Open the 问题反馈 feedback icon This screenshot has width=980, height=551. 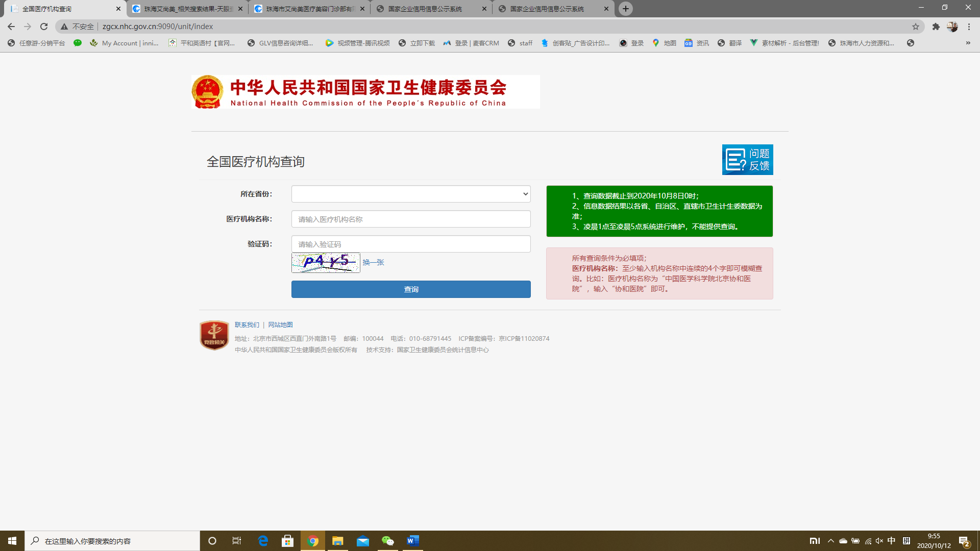tap(747, 160)
